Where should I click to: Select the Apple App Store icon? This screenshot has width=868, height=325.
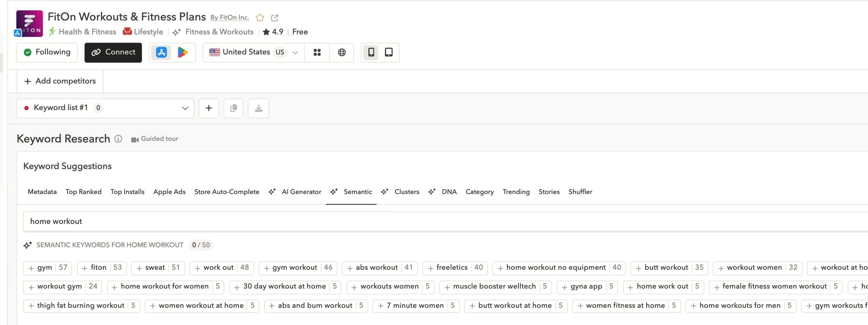[x=161, y=52]
